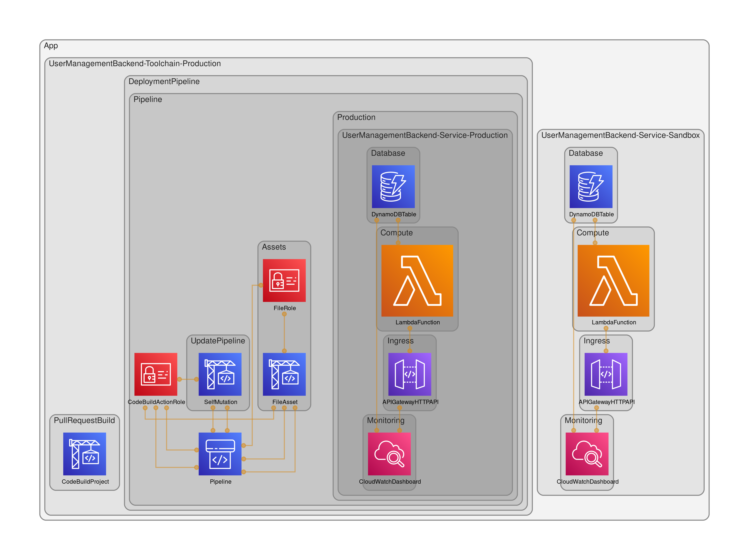Select the Sandbox LambdaFunction icon

point(613,281)
